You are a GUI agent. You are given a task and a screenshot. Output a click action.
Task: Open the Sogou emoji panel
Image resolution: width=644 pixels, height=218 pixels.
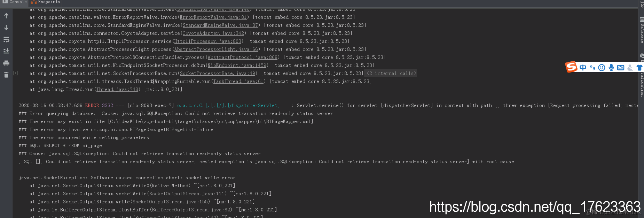tap(602, 68)
